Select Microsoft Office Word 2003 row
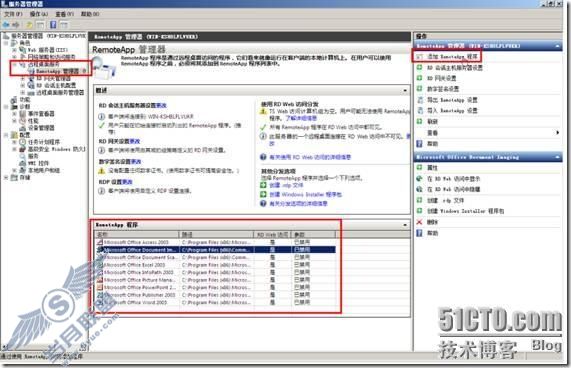Image resolution: width=571 pixels, height=368 pixels. (215, 302)
